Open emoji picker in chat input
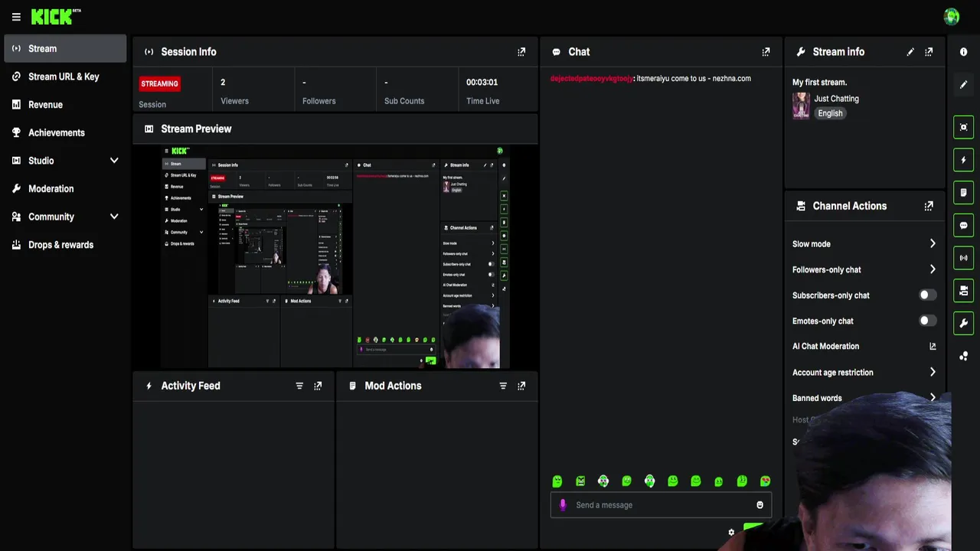Screen dimensions: 980x551 pyautogui.click(x=759, y=505)
